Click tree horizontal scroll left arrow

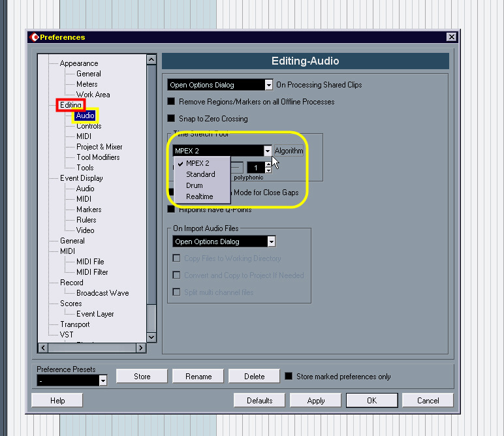[43, 348]
